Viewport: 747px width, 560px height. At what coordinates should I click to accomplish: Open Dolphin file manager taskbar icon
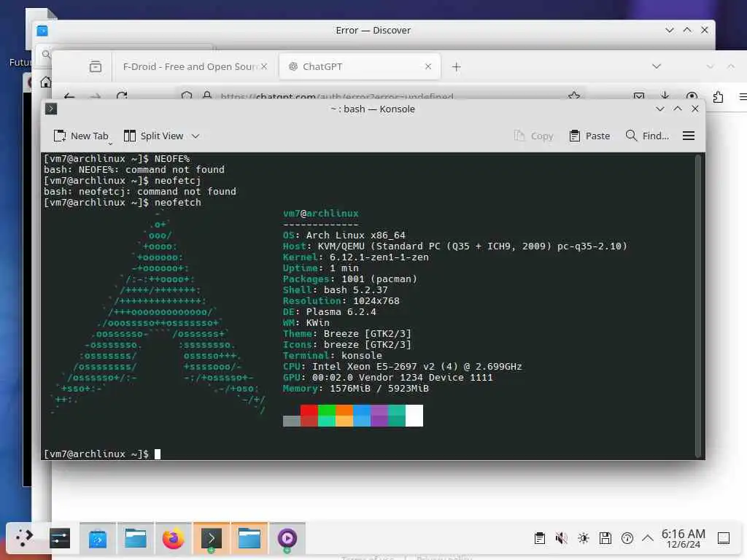tap(136, 539)
